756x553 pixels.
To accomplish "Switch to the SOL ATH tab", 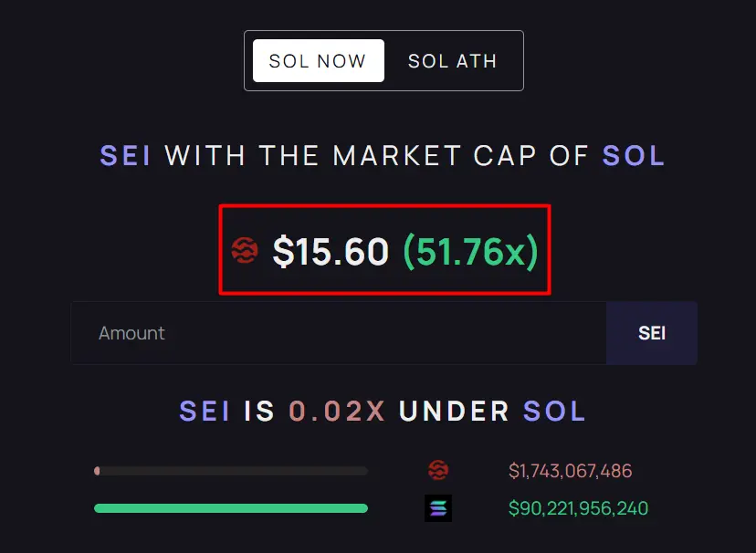I will click(x=452, y=61).
